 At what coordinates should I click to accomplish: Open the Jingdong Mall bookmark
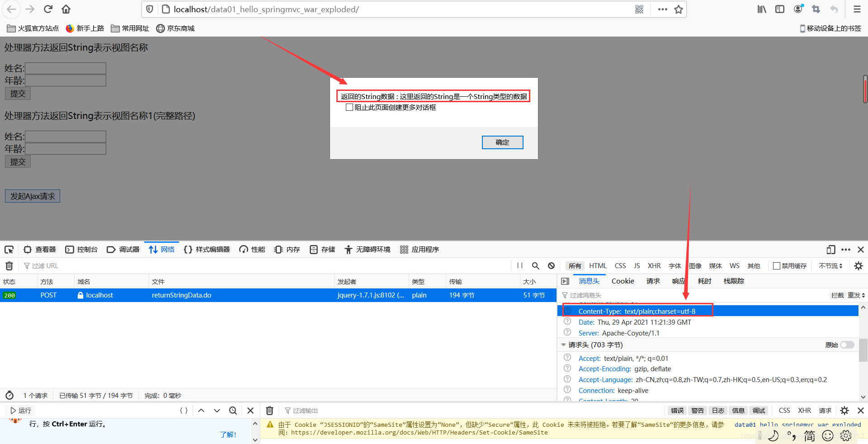tap(175, 28)
